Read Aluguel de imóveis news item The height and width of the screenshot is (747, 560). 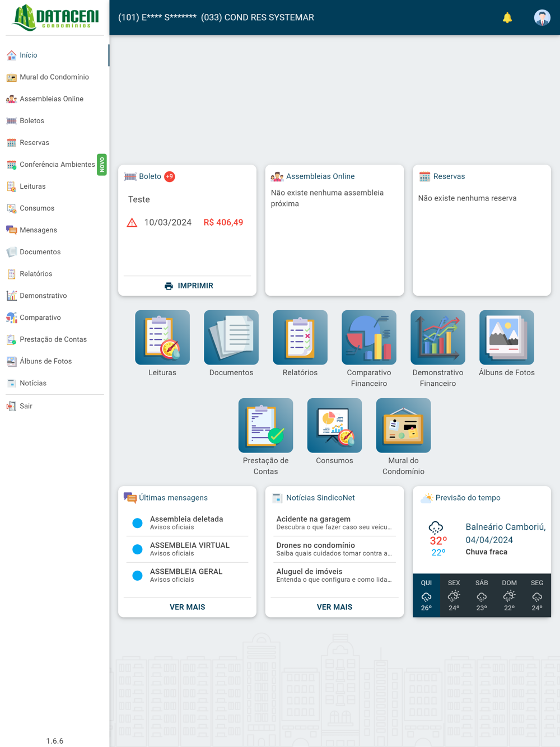334,576
